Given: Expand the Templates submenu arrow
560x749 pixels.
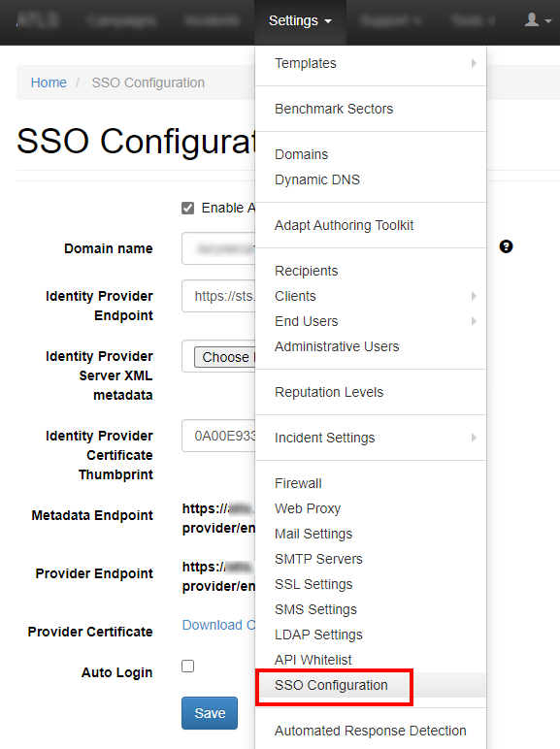Looking at the screenshot, I should tap(474, 63).
